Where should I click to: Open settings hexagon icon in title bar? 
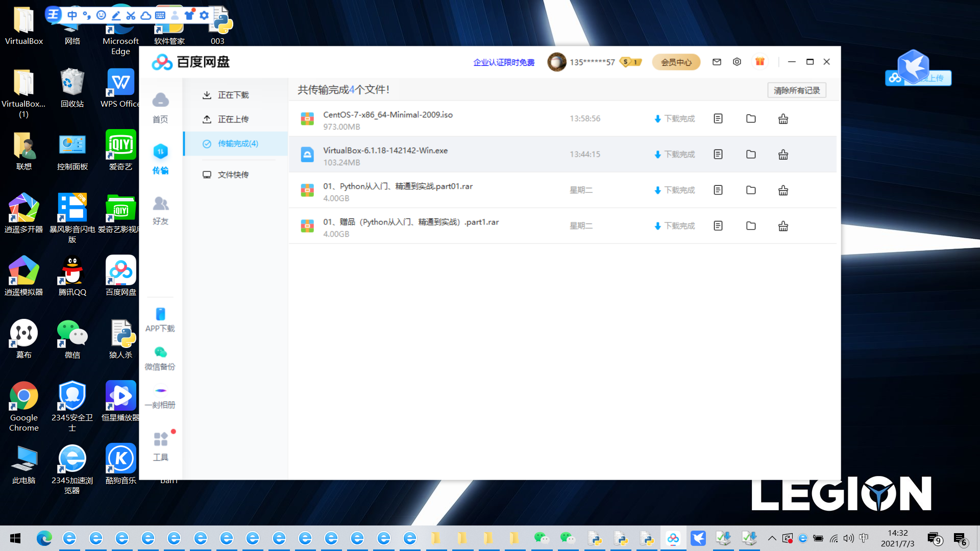737,62
